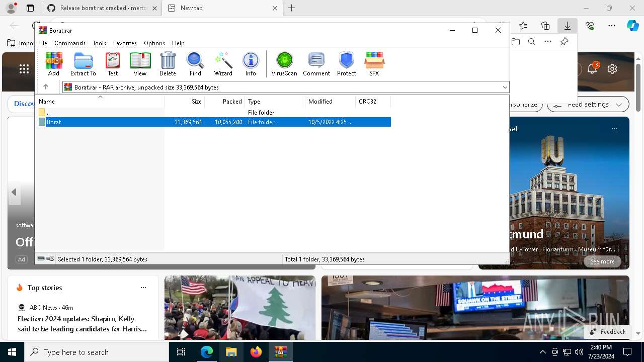Viewport: 644px width, 362px height.
Task: Click the Extract To toolbar icon
Action: 83,64
